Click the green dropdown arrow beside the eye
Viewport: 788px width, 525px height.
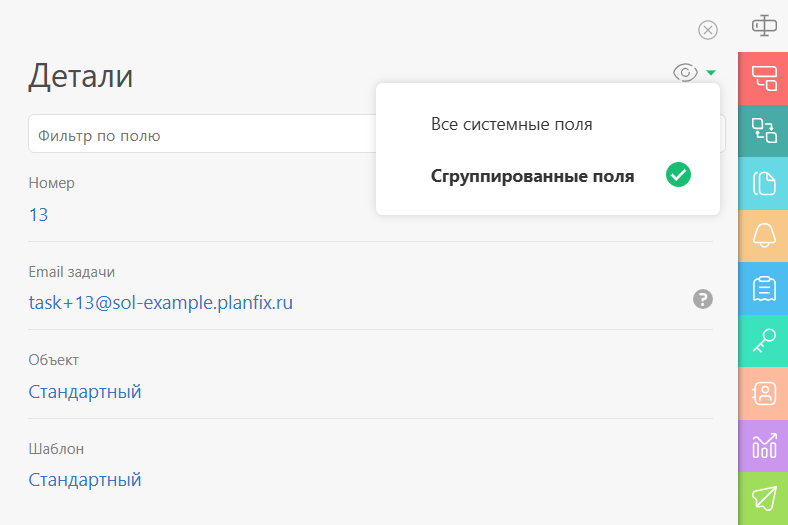coord(711,72)
